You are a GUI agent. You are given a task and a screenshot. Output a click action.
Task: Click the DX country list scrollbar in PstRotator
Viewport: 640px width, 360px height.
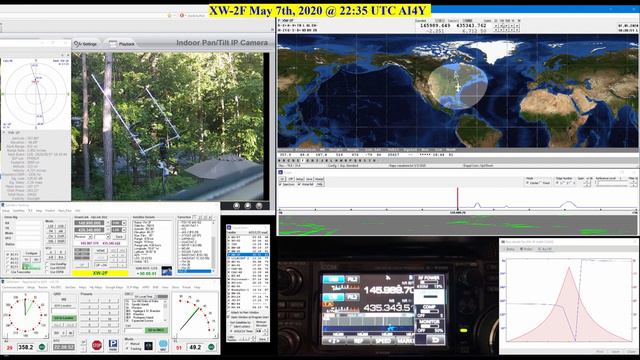coord(165,311)
